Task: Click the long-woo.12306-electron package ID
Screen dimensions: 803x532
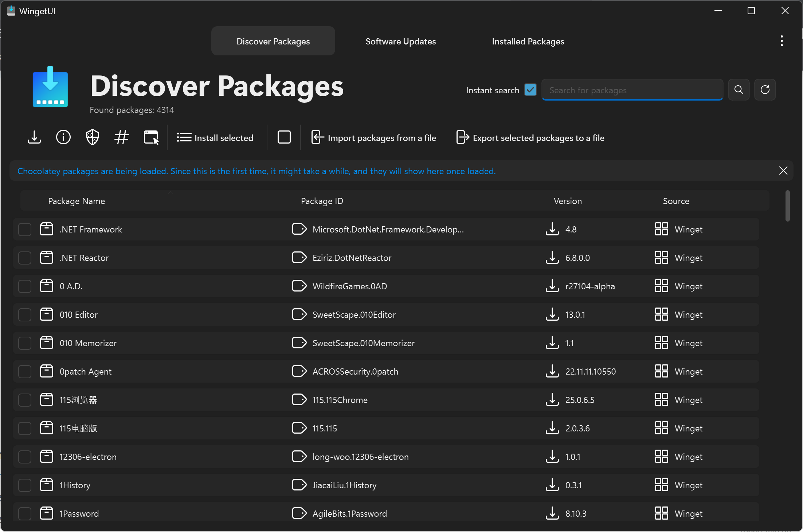Action: pyautogui.click(x=361, y=457)
